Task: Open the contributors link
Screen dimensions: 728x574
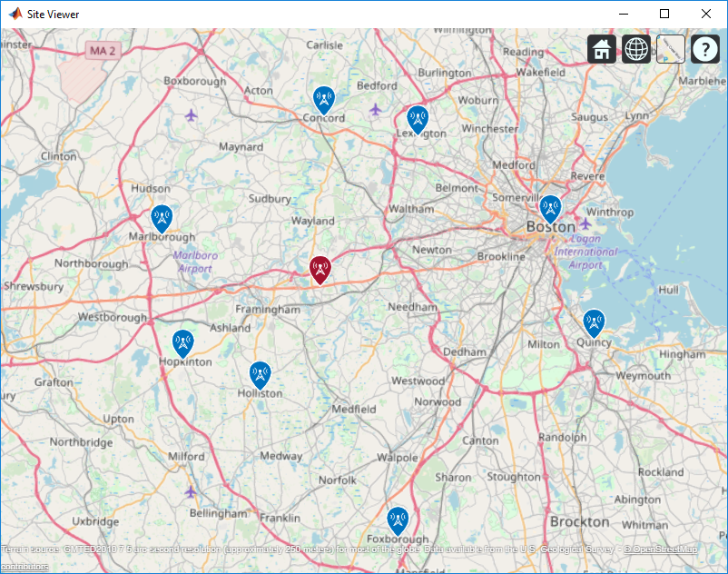Action: pos(25,566)
